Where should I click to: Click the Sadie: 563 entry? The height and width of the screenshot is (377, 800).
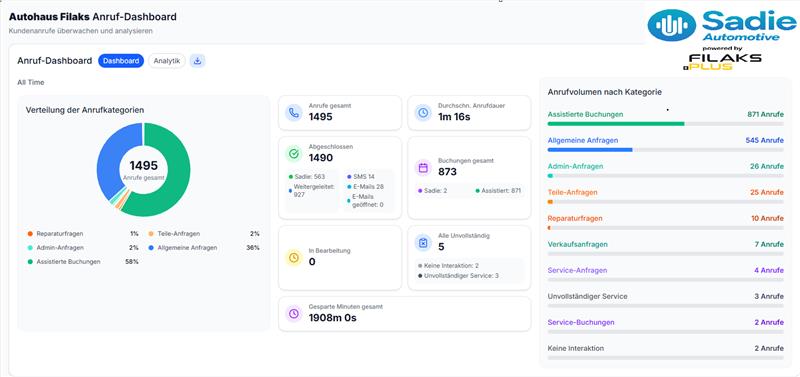click(x=307, y=177)
